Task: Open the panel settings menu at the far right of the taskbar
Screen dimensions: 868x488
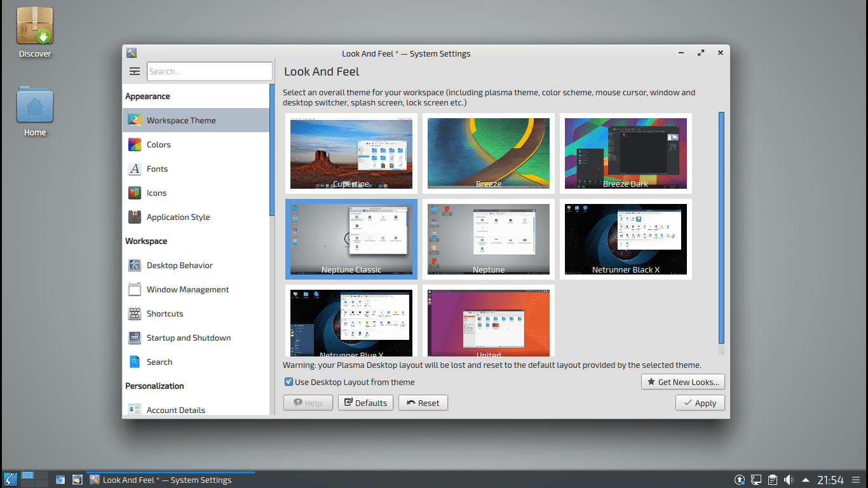Action: pos(857,480)
